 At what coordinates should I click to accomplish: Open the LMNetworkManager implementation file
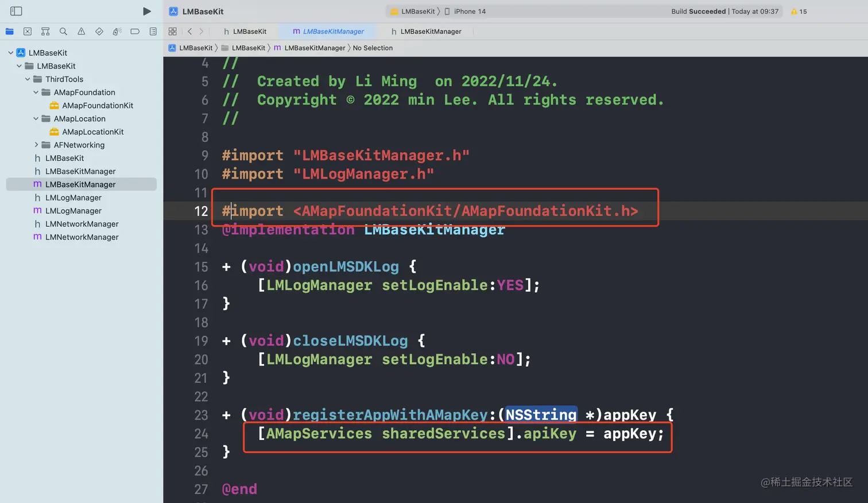(81, 237)
